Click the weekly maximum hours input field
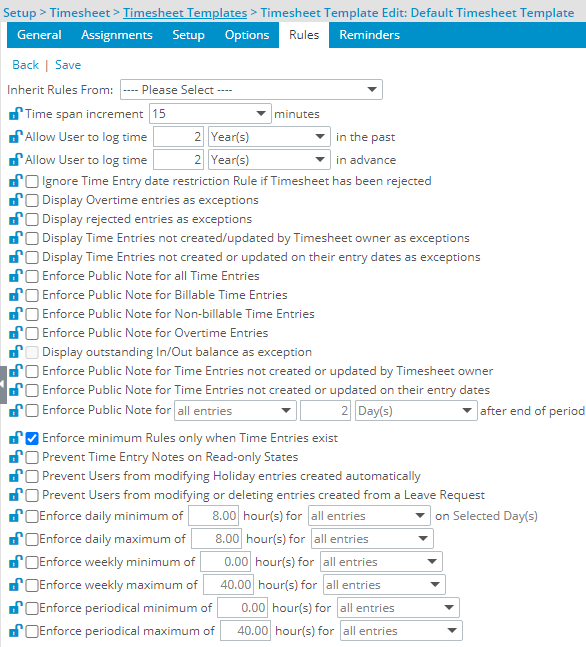 228,585
